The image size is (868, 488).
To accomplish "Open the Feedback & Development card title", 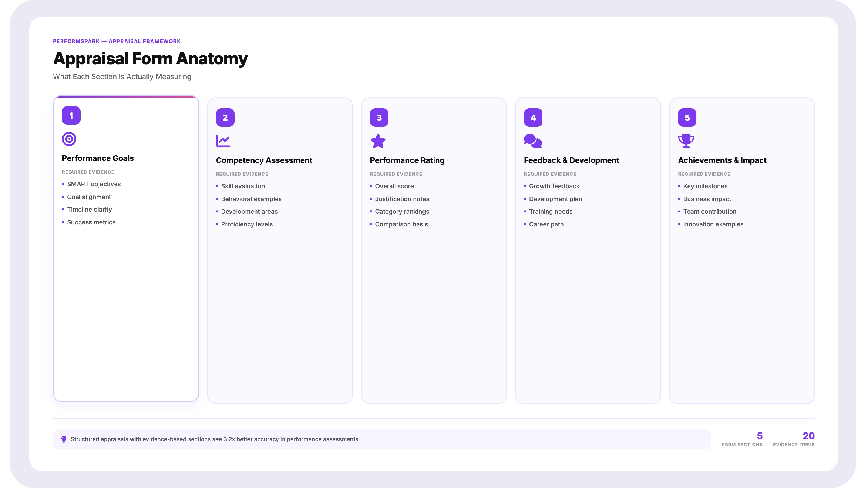I will coord(572,160).
